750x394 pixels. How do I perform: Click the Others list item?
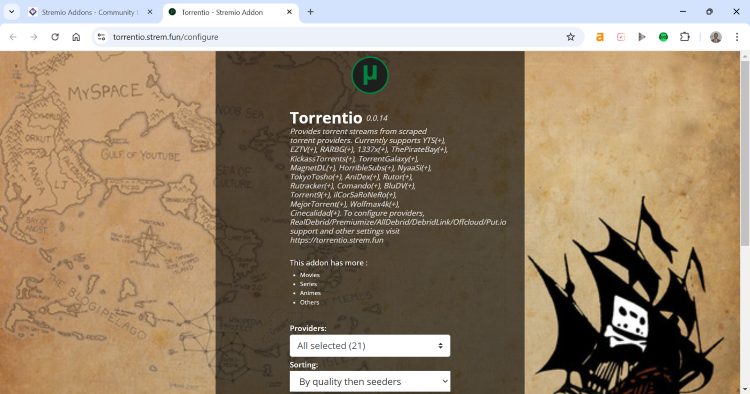(309, 302)
